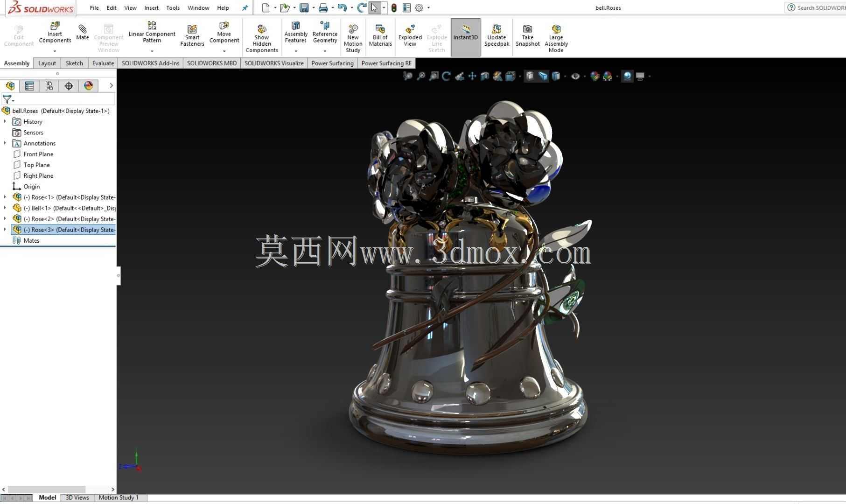Switch to the Evaluate tab
This screenshot has width=846, height=504.
[x=103, y=63]
